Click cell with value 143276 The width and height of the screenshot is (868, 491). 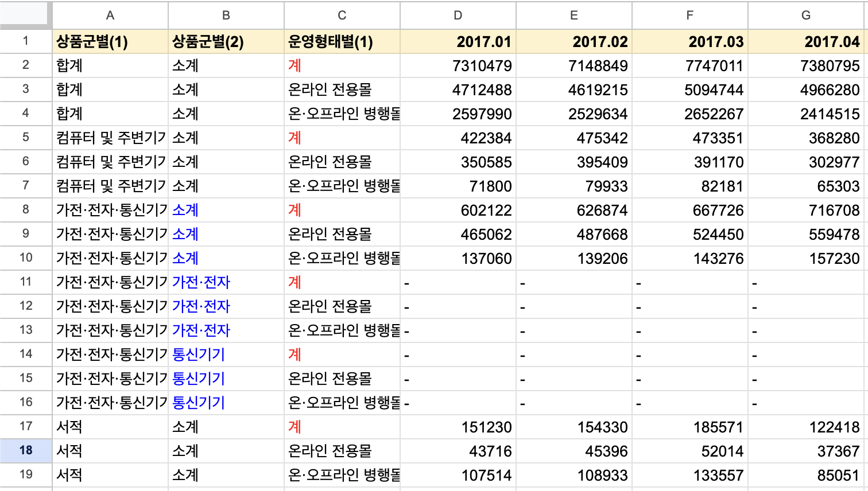pos(690,258)
